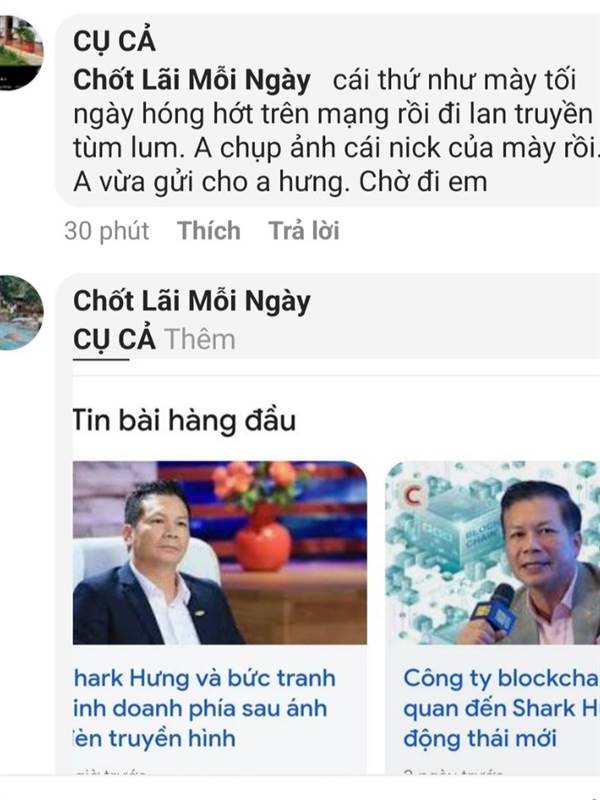Open the Công ty blockchain headline
This screenshot has width=600, height=800.
click(501, 708)
